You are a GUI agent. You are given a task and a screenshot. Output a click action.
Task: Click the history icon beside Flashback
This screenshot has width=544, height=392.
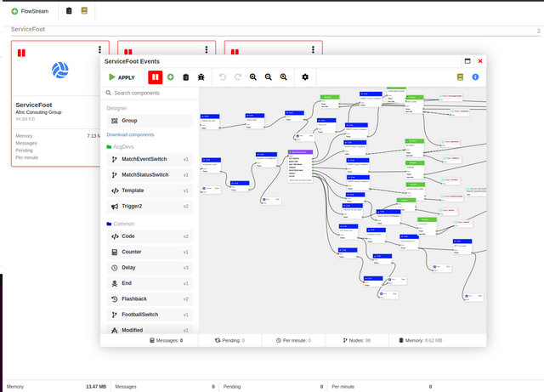click(115, 299)
